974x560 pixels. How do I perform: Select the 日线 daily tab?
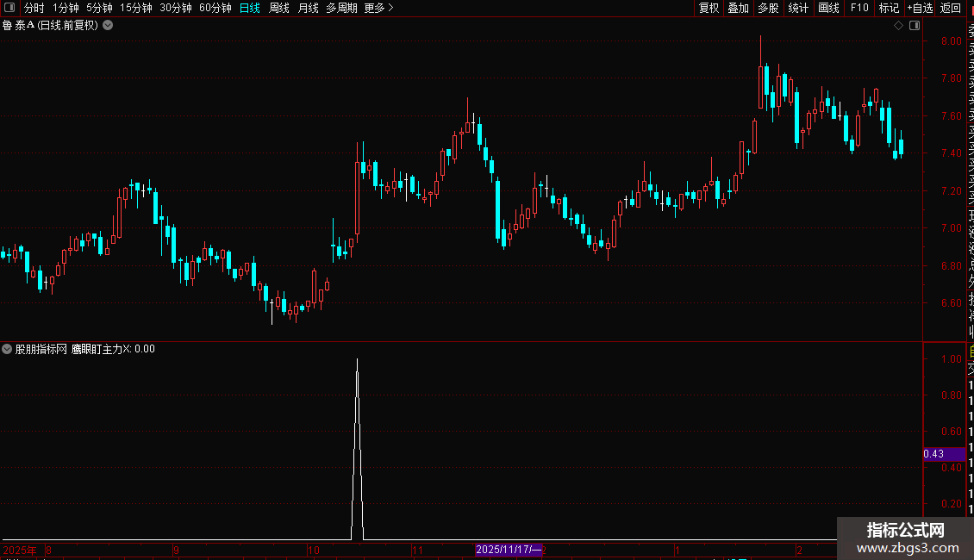(250, 8)
